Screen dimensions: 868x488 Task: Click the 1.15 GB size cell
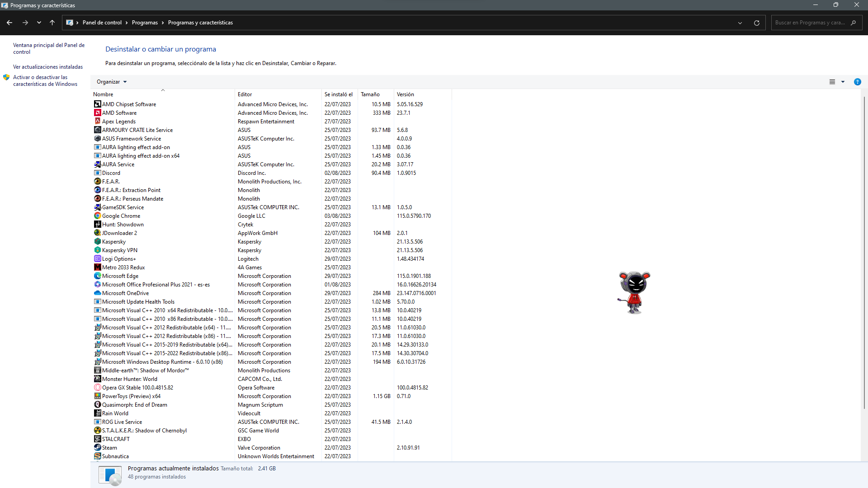pyautogui.click(x=382, y=396)
